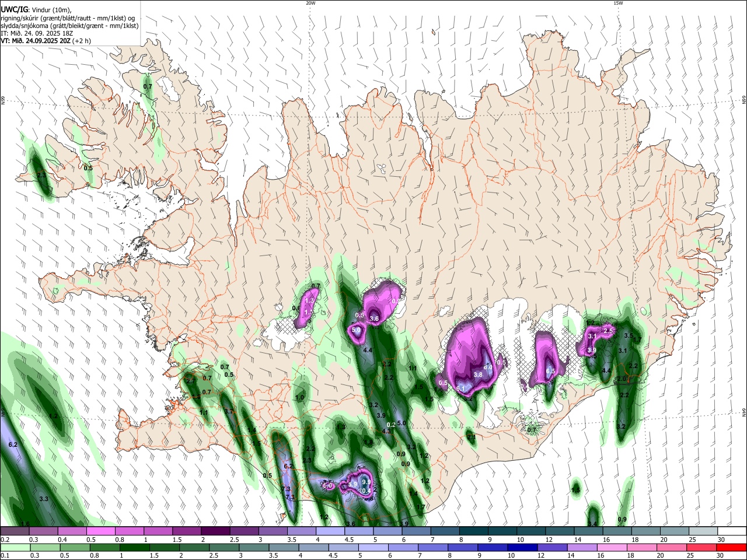Click the bright pink 0.5 swatch in the upper legend
Screen dimensions: 747x560
point(101,531)
